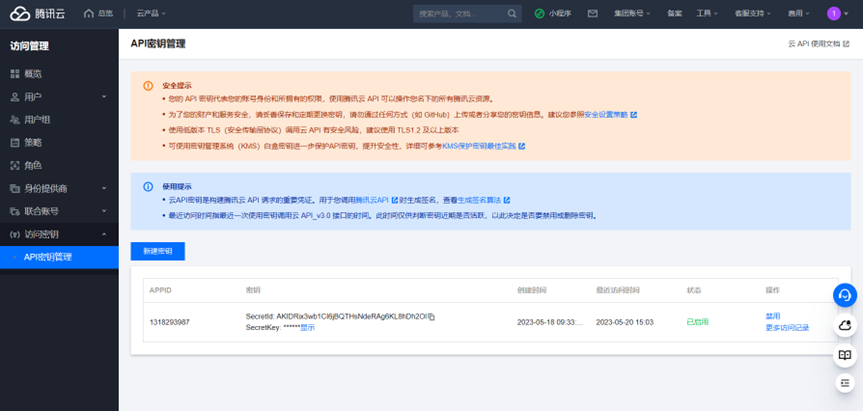
Task: Open 更多访问记录 for the key
Action: click(787, 328)
